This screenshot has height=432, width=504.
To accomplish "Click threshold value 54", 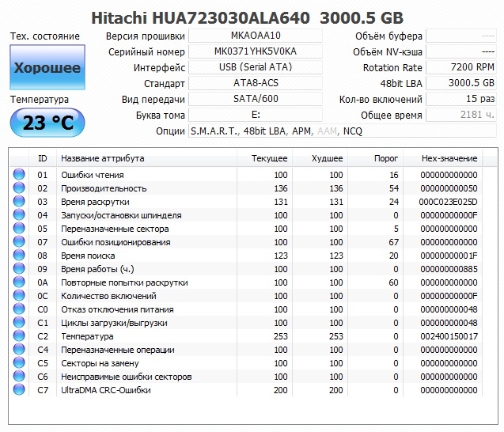I will click(394, 188).
